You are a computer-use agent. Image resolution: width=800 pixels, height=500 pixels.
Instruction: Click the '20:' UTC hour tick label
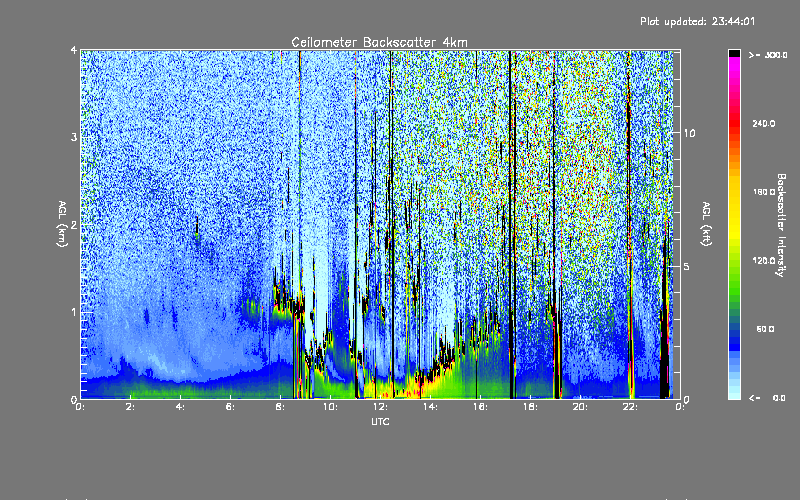[580, 407]
